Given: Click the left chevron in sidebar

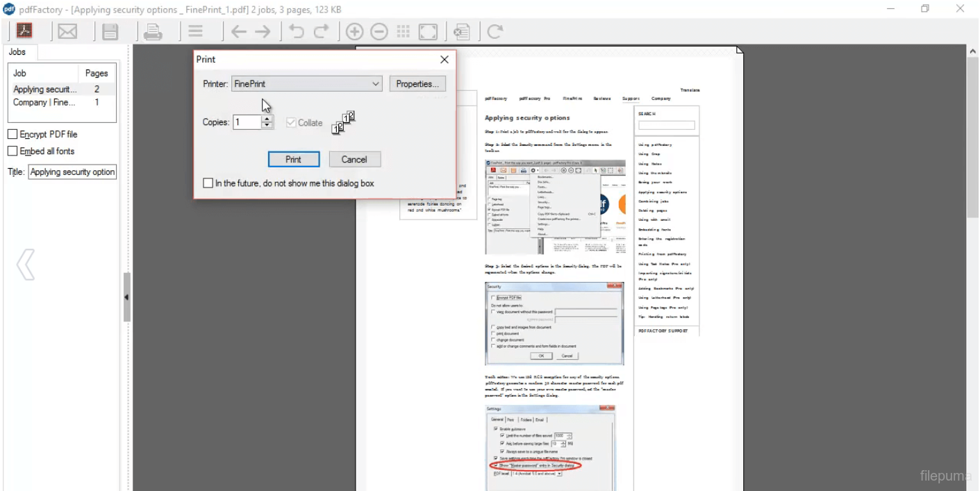Looking at the screenshot, I should [x=26, y=264].
